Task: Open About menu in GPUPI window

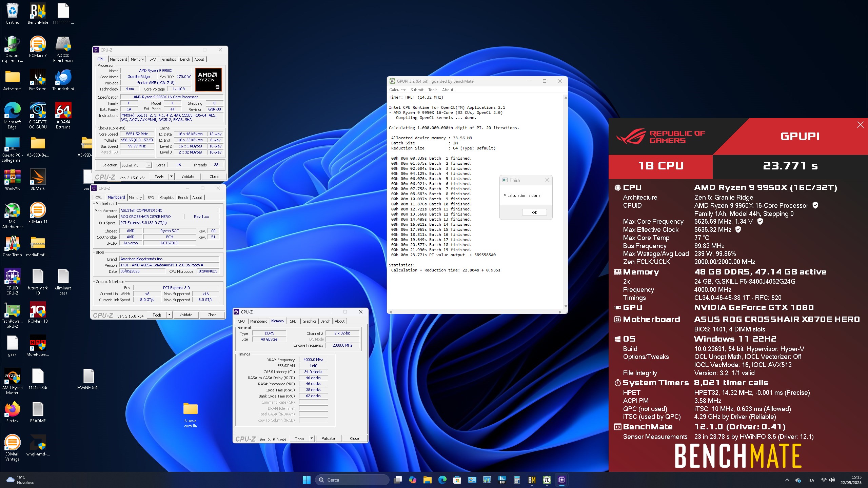Action: click(448, 90)
